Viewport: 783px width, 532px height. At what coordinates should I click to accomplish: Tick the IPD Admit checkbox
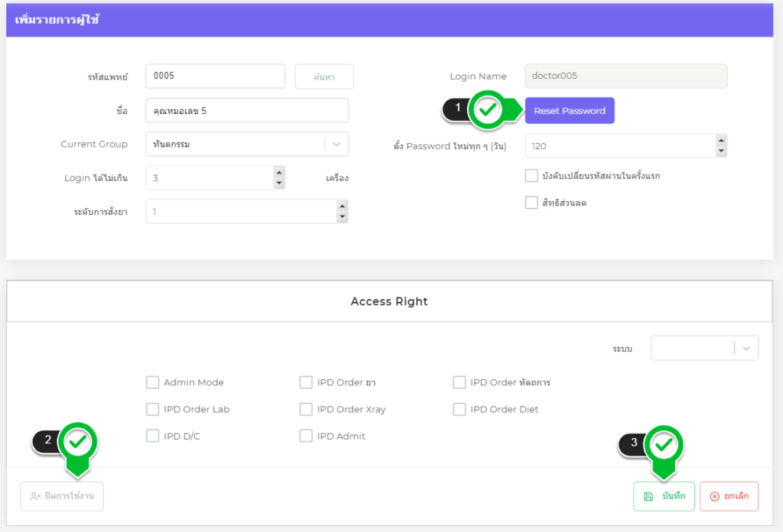click(306, 436)
